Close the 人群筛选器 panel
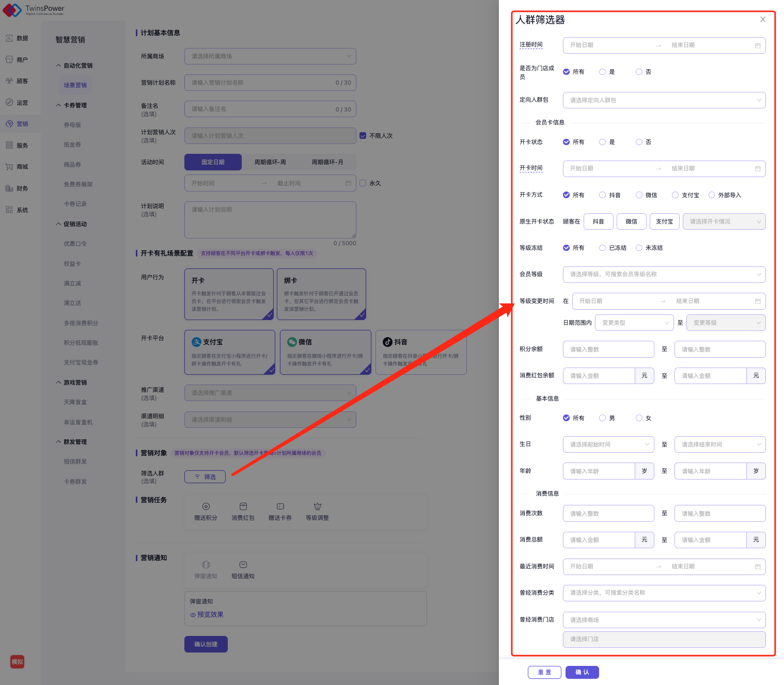784x685 pixels. (762, 20)
